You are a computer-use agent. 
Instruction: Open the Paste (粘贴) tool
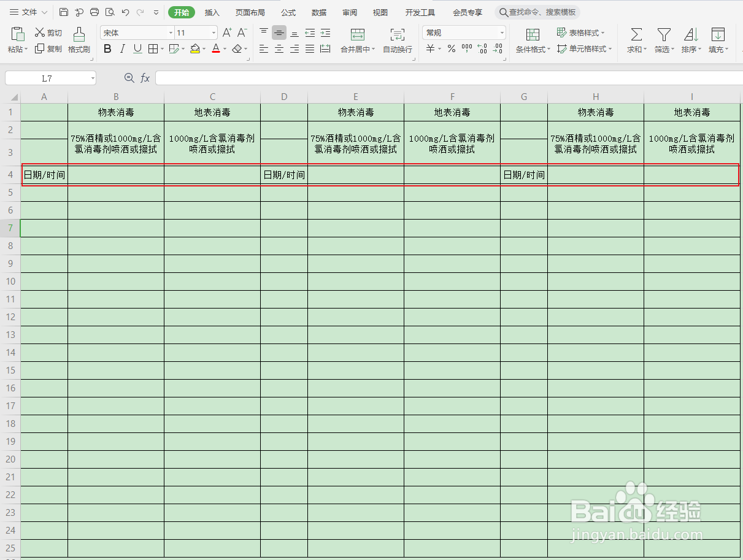pos(18,40)
